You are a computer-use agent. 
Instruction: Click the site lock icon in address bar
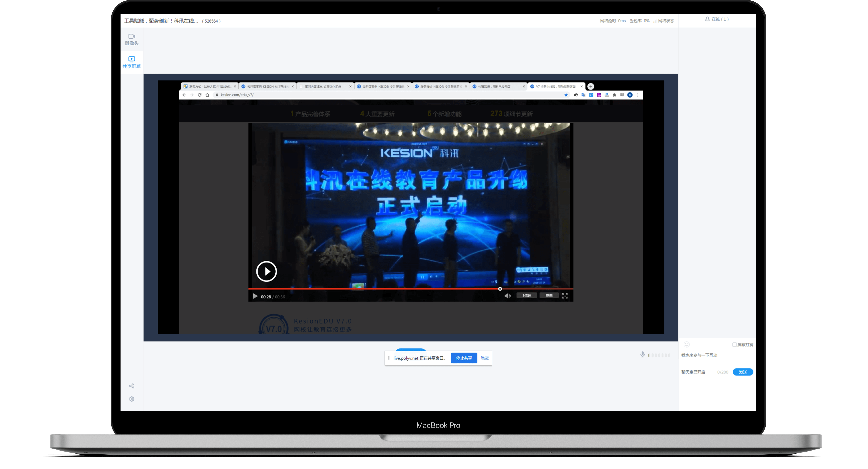pyautogui.click(x=217, y=95)
